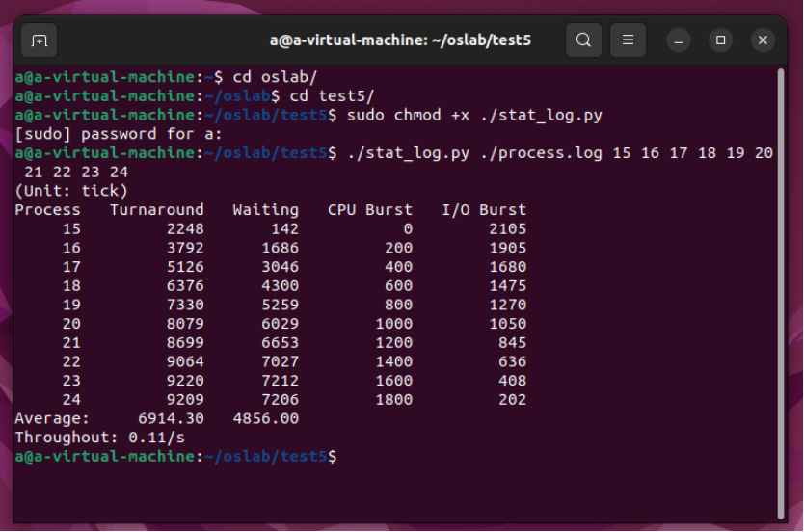
Task: Click average waiting 4856.00
Action: pyautogui.click(x=266, y=418)
